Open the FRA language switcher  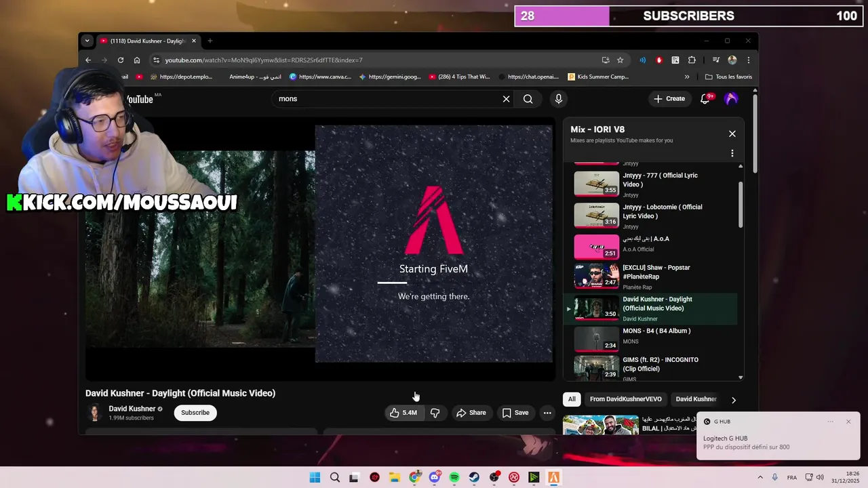792,478
